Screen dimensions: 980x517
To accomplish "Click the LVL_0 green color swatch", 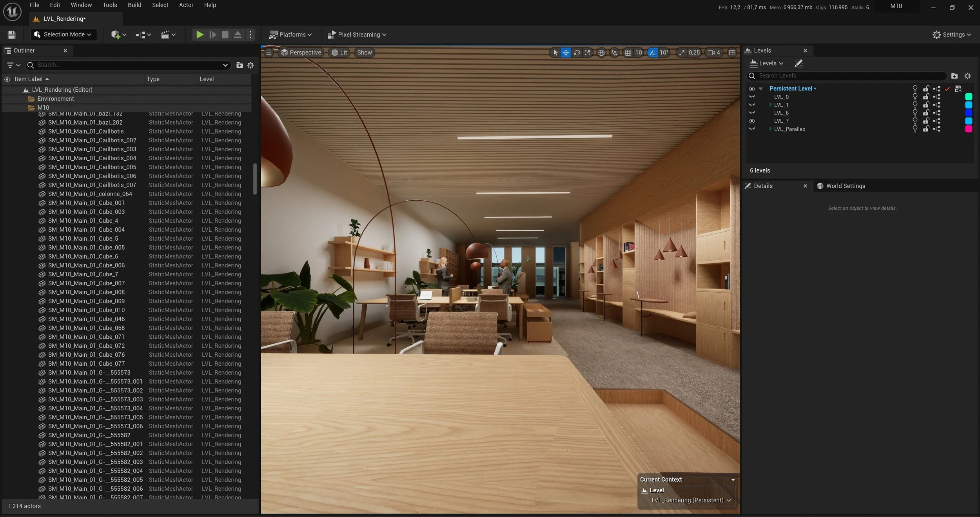I will pyautogui.click(x=968, y=97).
